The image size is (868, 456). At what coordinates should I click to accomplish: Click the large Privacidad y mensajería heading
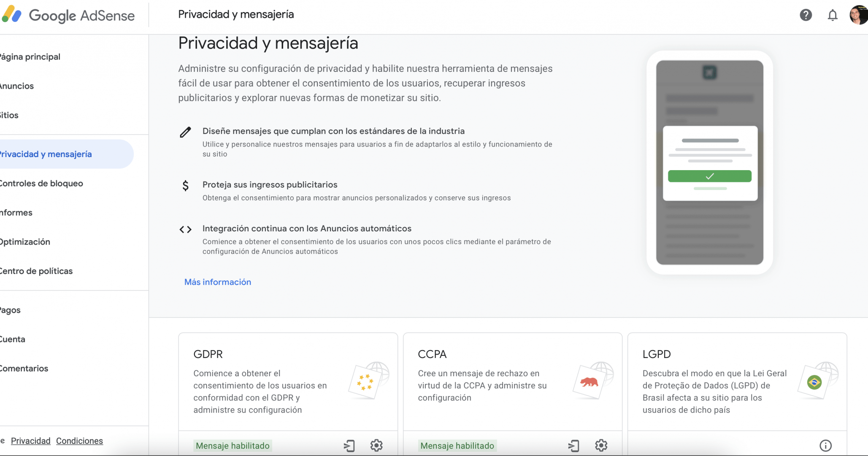point(268,43)
